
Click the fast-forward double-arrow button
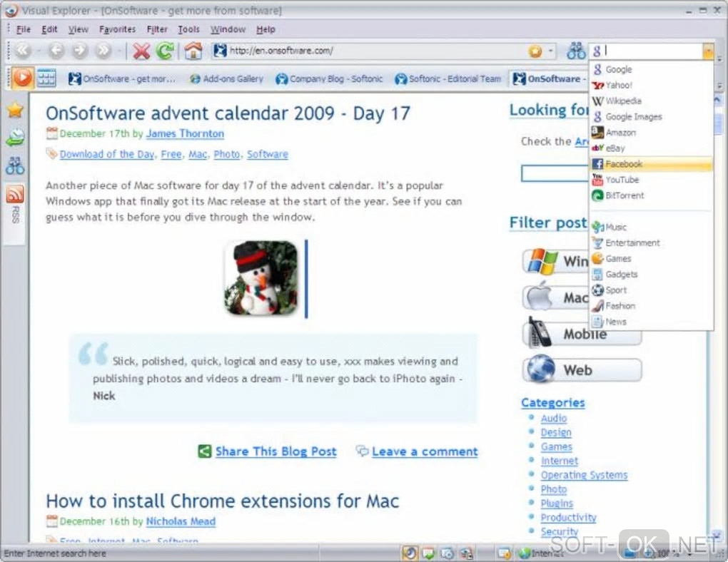coord(103,51)
